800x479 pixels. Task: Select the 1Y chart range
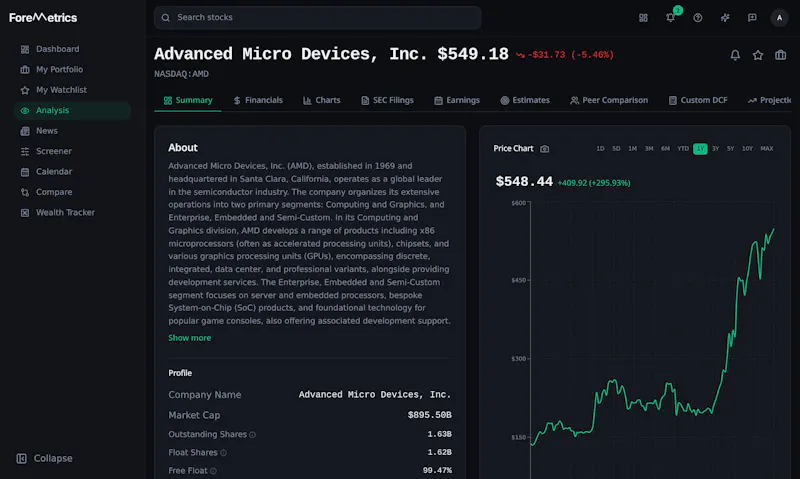click(x=700, y=148)
